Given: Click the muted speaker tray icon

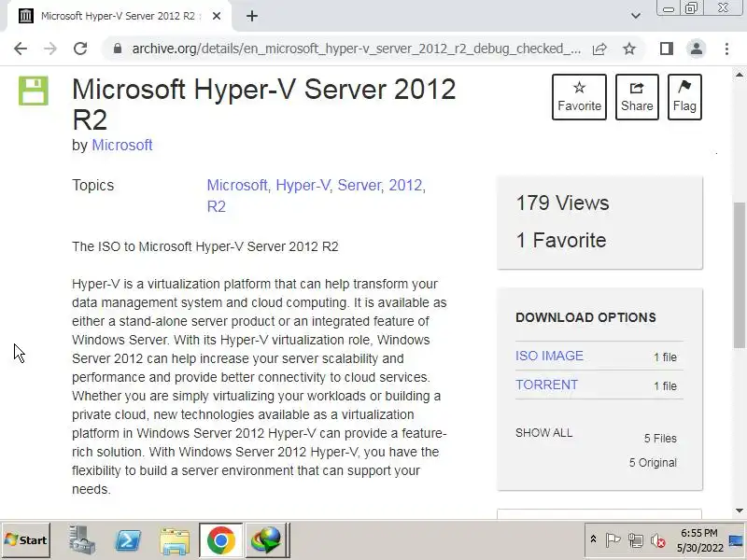Looking at the screenshot, I should (x=658, y=540).
